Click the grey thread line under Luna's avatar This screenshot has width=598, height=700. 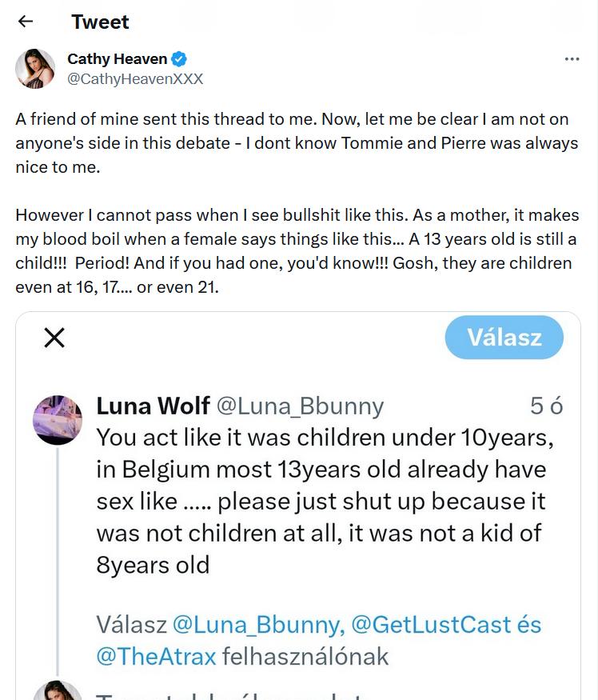point(58,560)
